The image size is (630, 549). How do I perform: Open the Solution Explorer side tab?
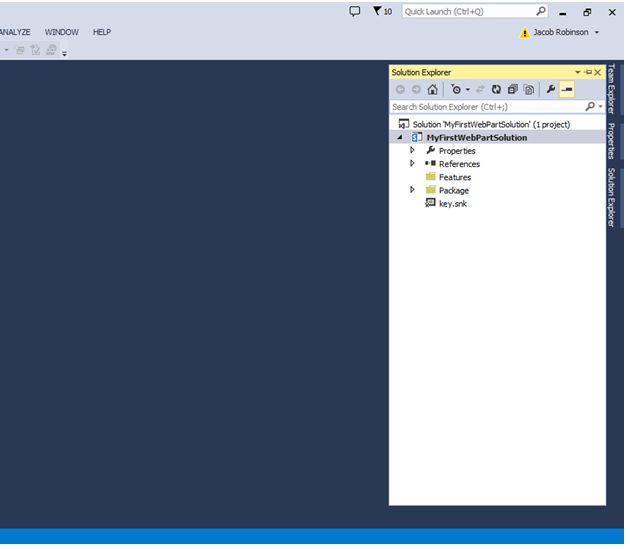pyautogui.click(x=611, y=197)
